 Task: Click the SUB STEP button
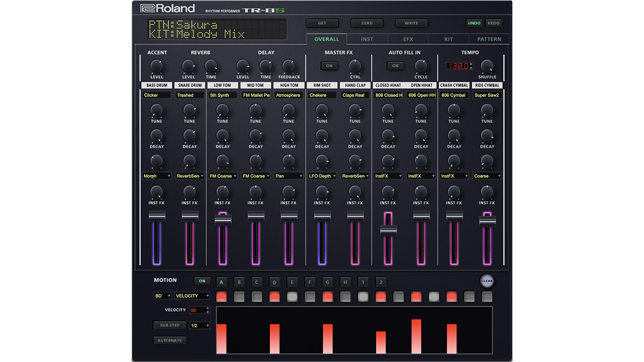[x=170, y=326]
